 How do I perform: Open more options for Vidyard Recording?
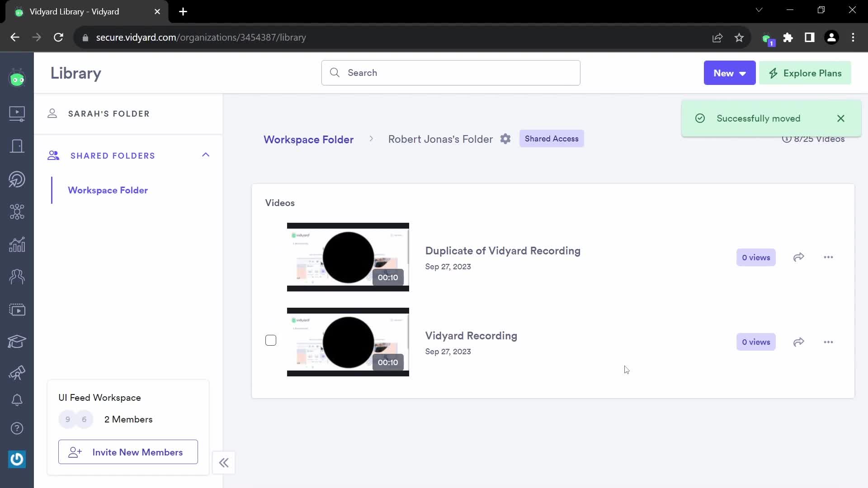coord(828,342)
